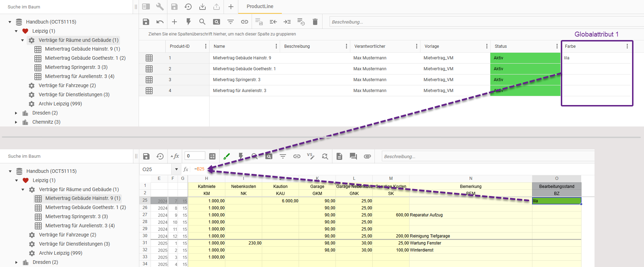Open the O25 cell reference dropdown
Image resolution: width=644 pixels, height=267 pixels.
coord(176,169)
